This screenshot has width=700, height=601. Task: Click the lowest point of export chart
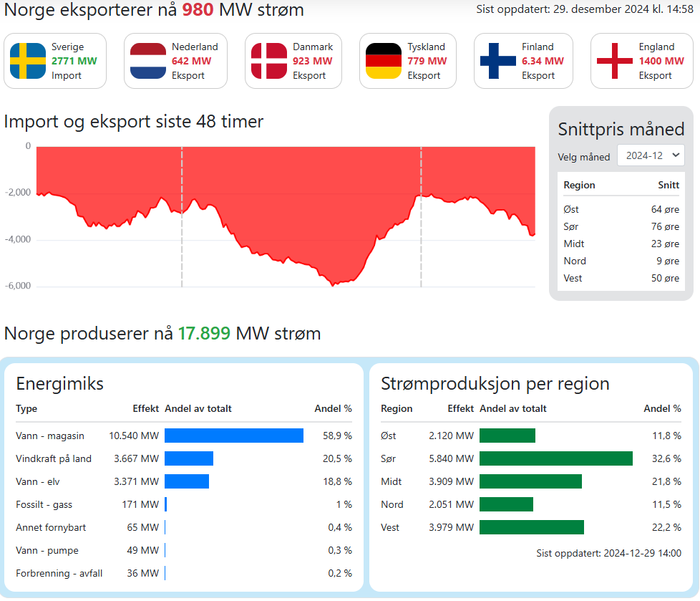click(333, 284)
